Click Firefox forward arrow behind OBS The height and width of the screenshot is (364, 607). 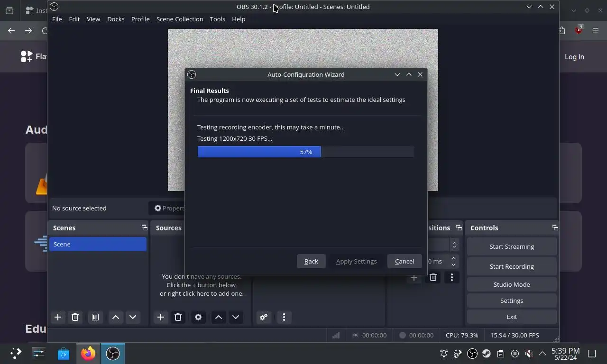pos(28,31)
